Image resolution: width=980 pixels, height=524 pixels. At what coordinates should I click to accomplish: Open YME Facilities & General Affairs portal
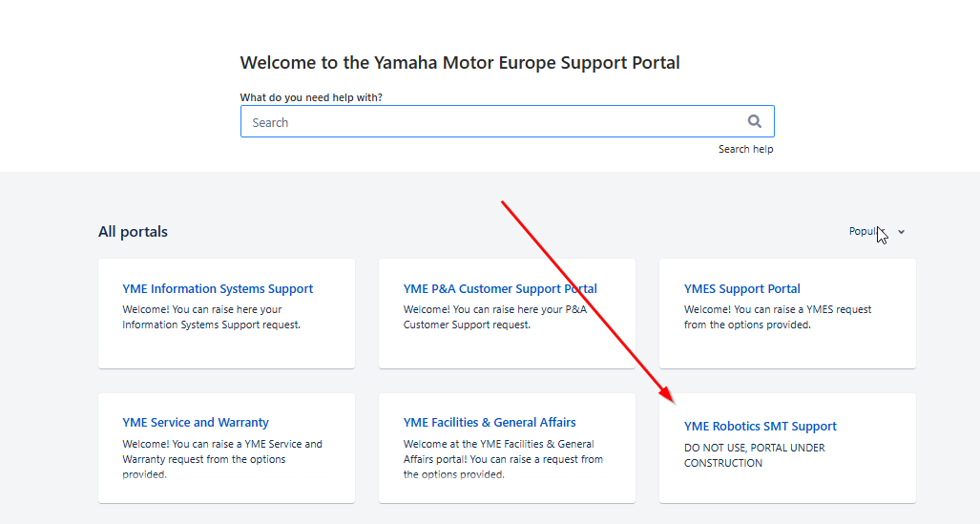click(x=490, y=423)
